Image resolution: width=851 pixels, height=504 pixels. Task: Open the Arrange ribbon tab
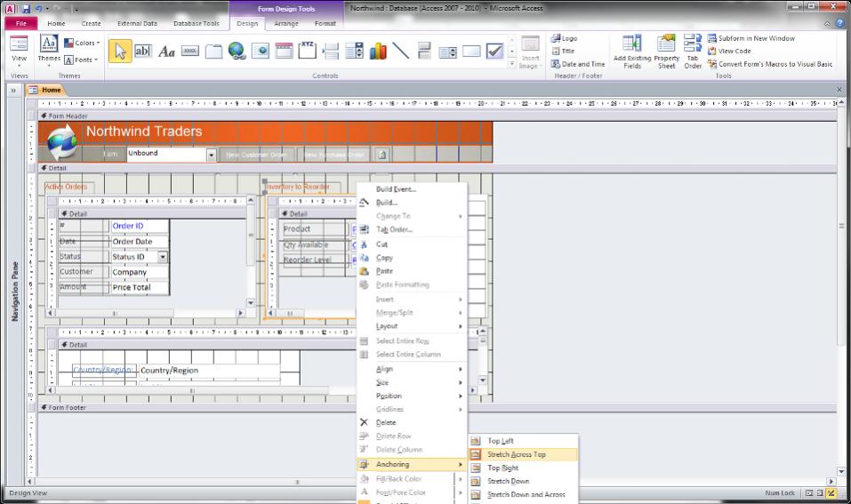click(x=286, y=24)
